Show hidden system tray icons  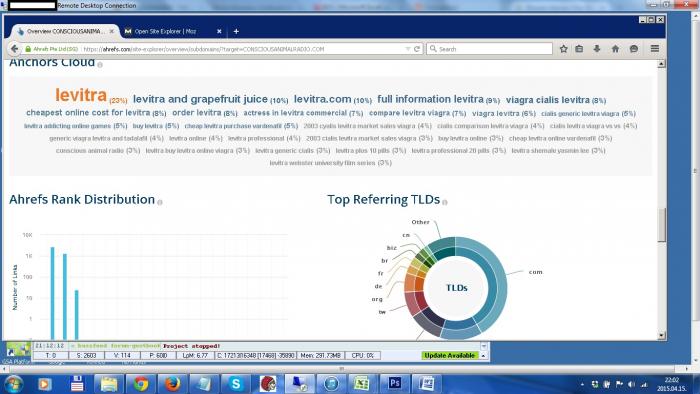582,384
